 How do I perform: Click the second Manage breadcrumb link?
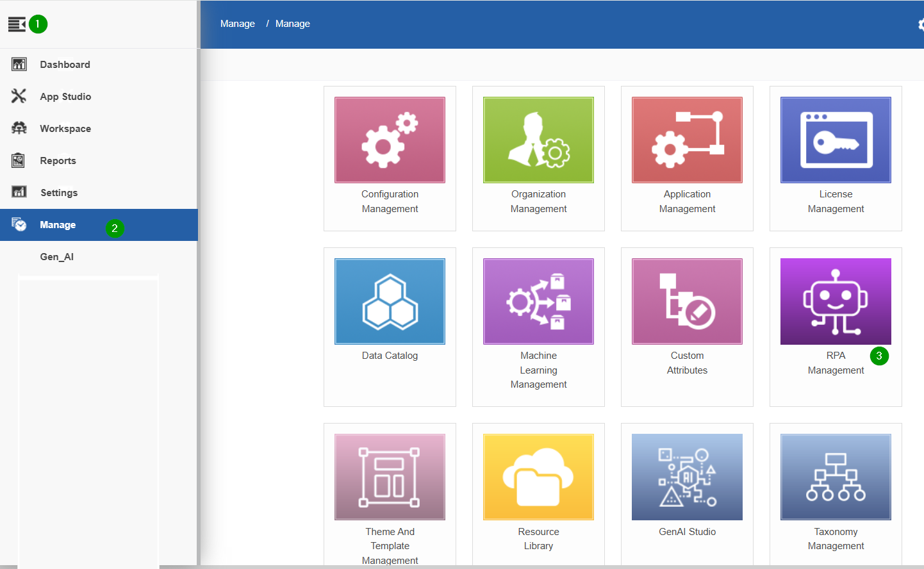coord(293,24)
